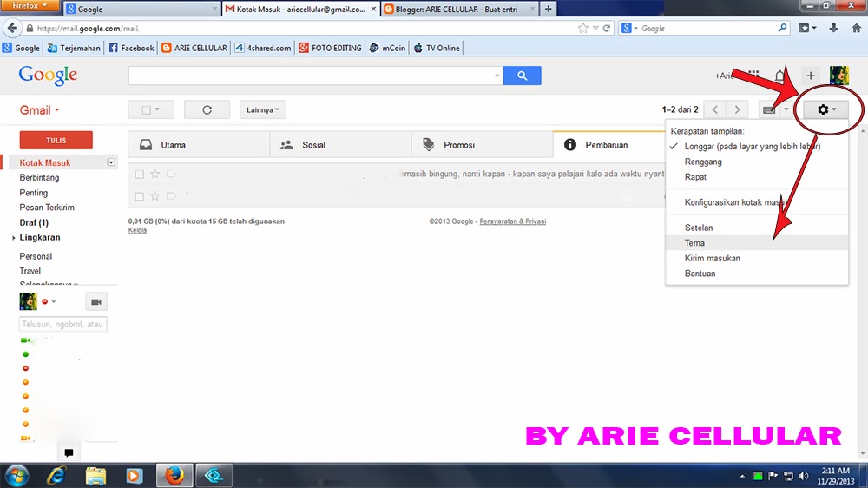Switch to the Sosial tab
Screen dimensions: 868x488
click(x=340, y=145)
